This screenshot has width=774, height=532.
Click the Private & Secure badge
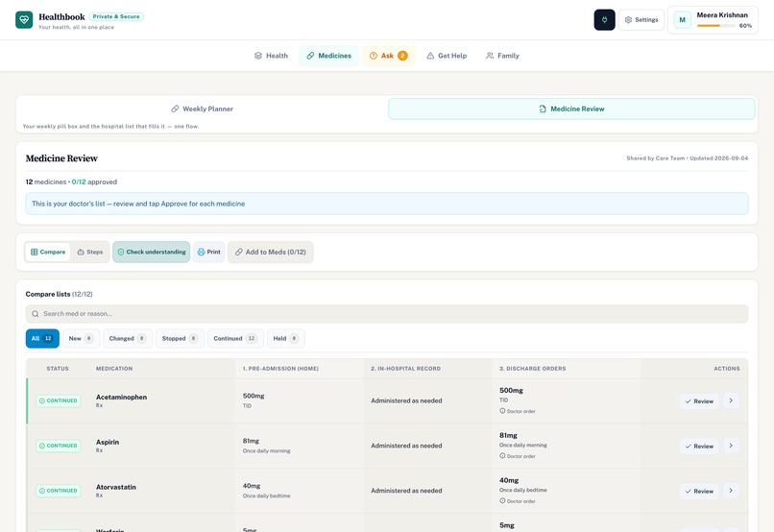(116, 16)
